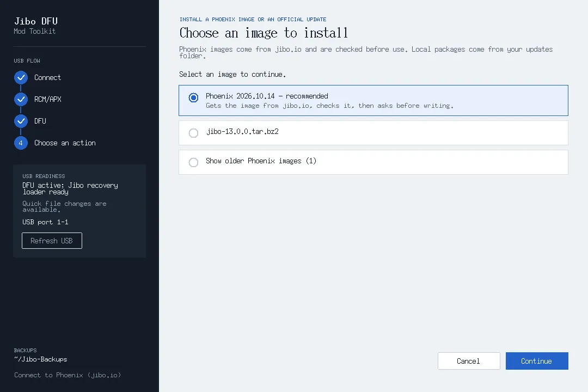The image size is (588, 392).
Task: Open Connect to Phoenix (jibo.io) link
Action: pyautogui.click(x=68, y=375)
